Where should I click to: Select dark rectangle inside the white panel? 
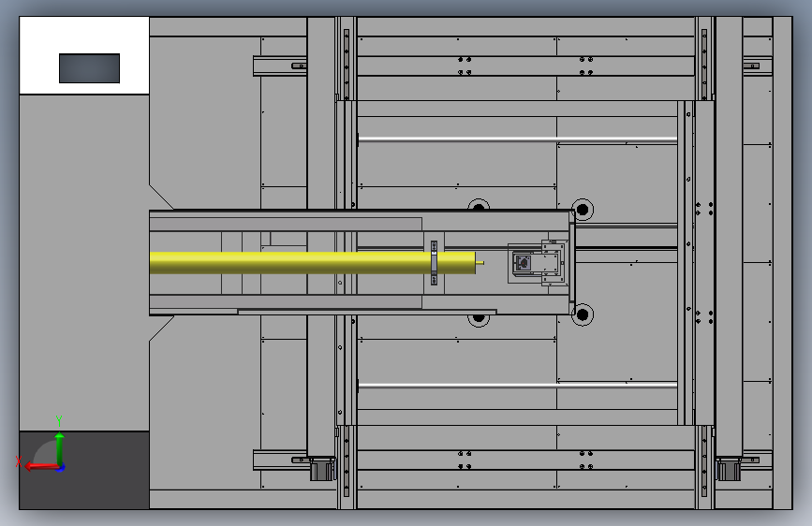click(x=90, y=68)
